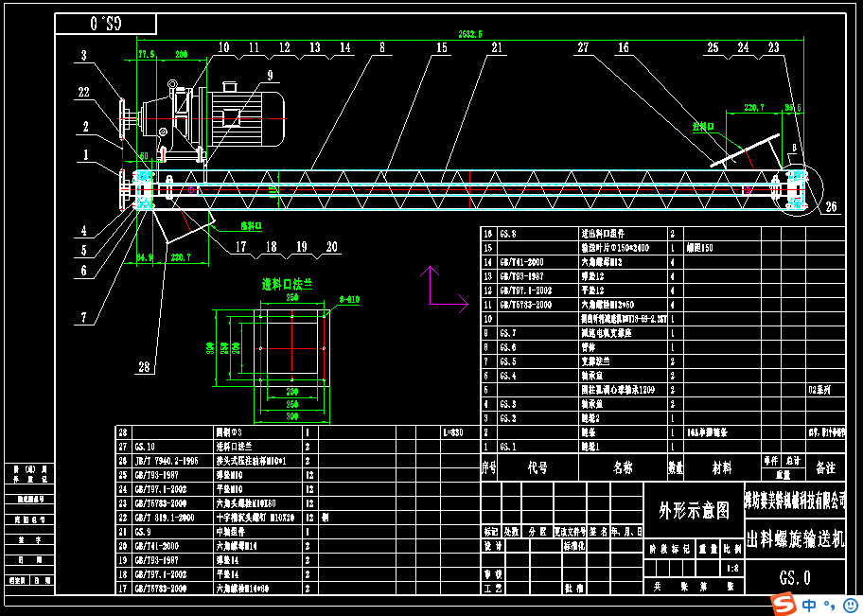The height and width of the screenshot is (616, 863).
Task: Click callout number 9 near the motor
Action: 270,76
